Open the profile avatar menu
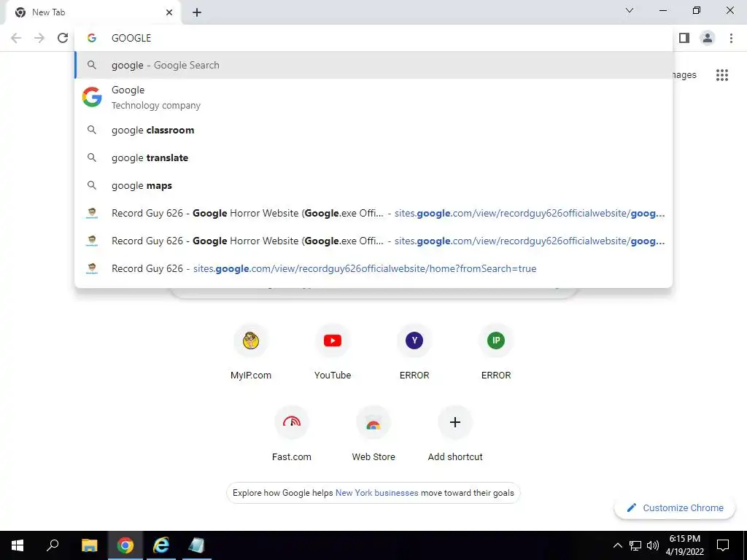This screenshot has height=560, width=747. pyautogui.click(x=708, y=38)
